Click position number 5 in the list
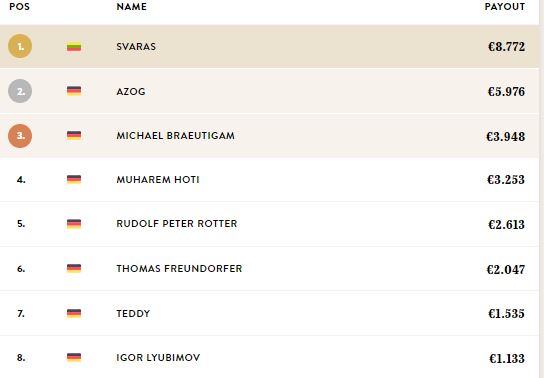 pyautogui.click(x=21, y=224)
